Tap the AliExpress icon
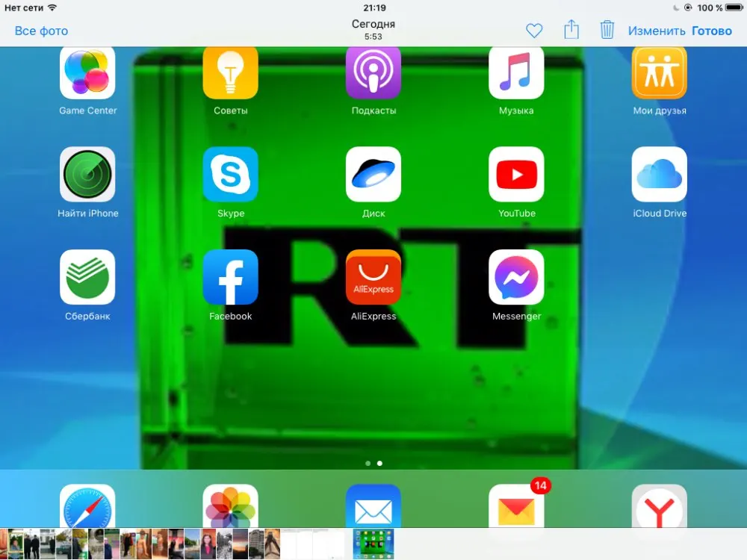The width and height of the screenshot is (747, 560). tap(373, 277)
